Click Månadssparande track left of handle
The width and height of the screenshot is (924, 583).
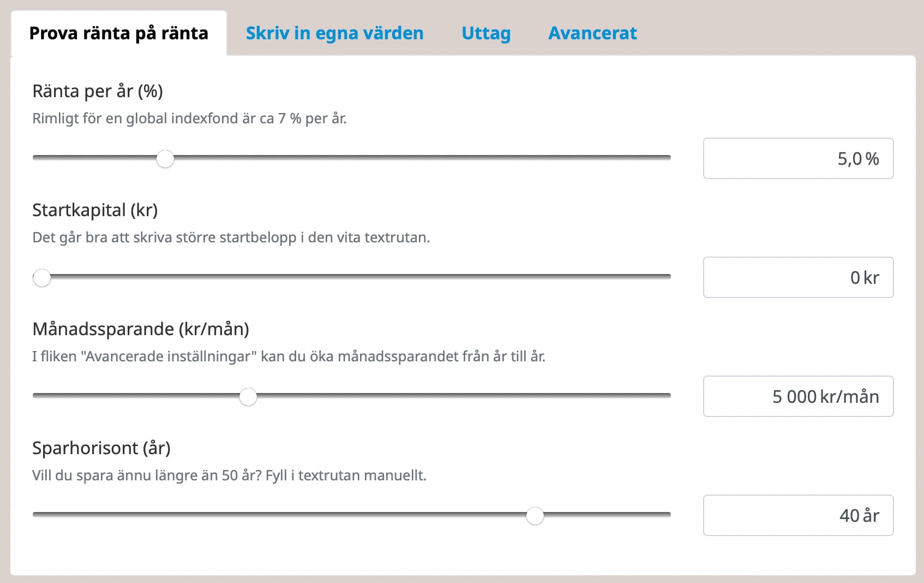[x=136, y=396]
